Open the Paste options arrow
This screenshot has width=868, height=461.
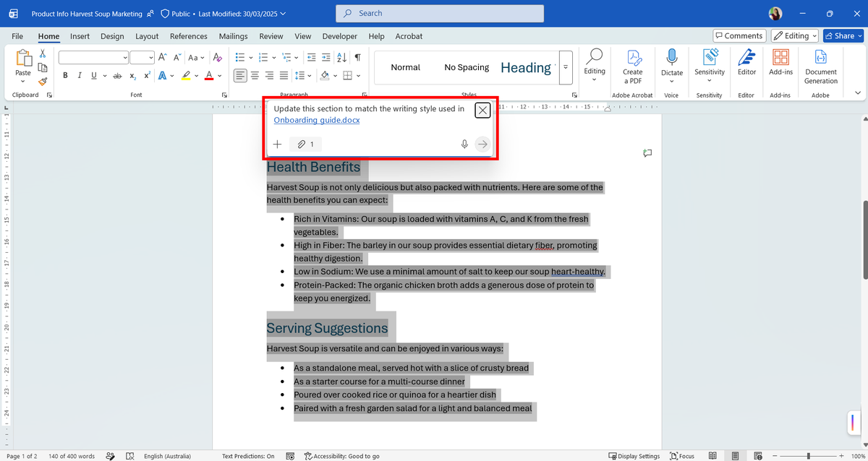(23, 81)
